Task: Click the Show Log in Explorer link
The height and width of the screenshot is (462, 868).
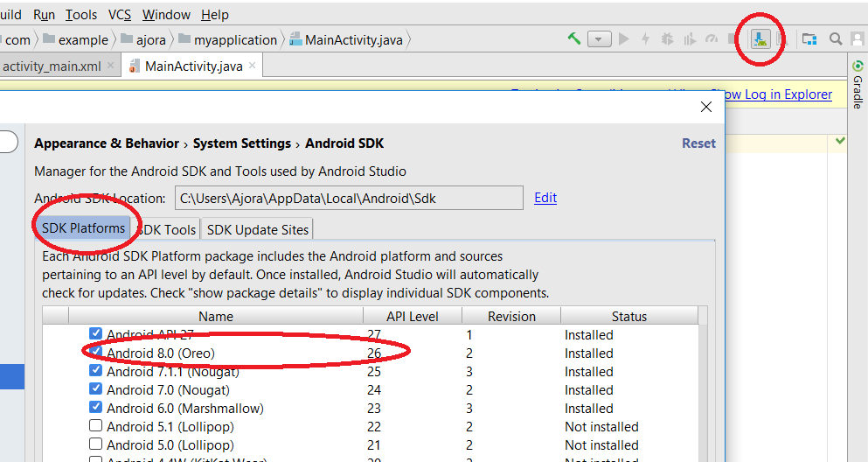Action: click(772, 94)
